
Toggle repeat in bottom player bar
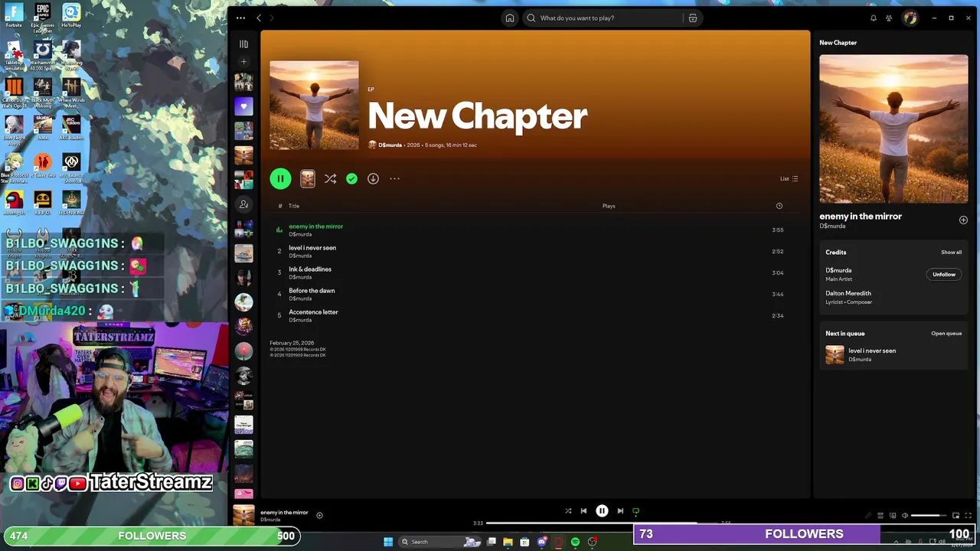635,510
